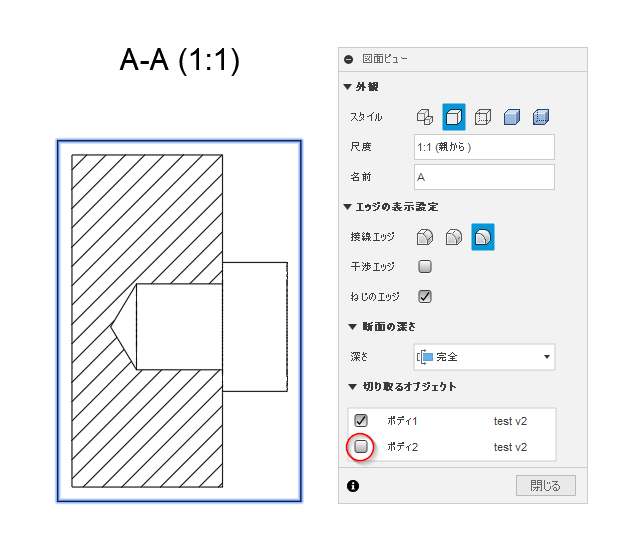The width and height of the screenshot is (631, 556).
Task: Collapse the 外観 section
Action: [348, 87]
